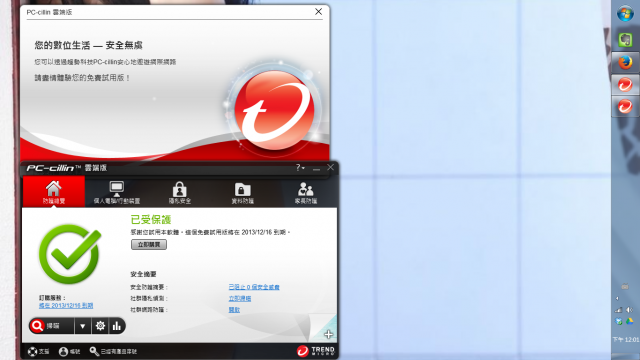Click the volume speaker tray icon
This screenshot has height=360, width=640.
pos(630,310)
